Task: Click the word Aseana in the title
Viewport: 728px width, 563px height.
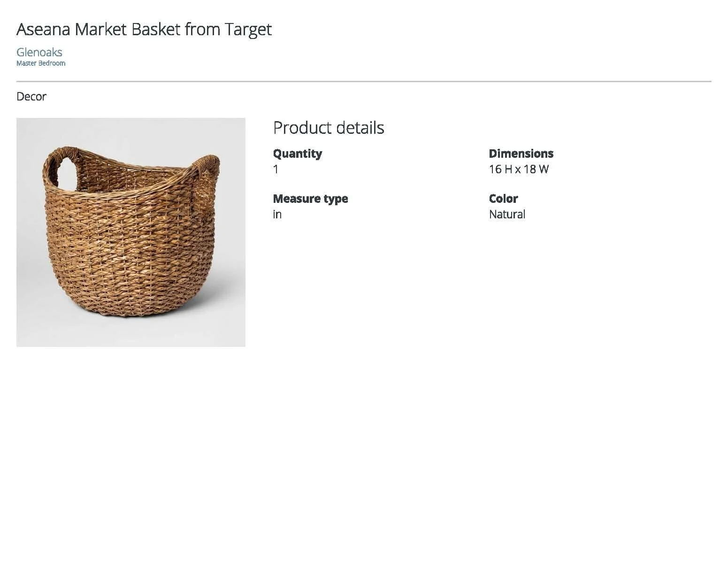Action: coord(43,29)
